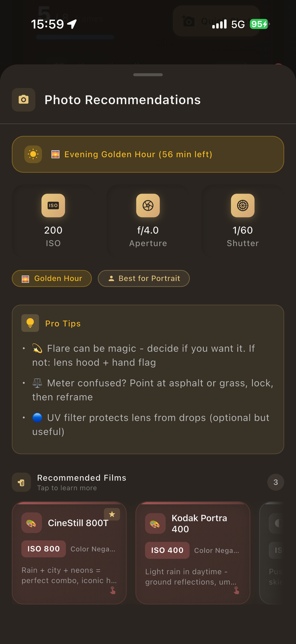Image resolution: width=296 pixels, height=644 pixels.
Task: Tap the camera icon beside Photo Recommendations
Action: coord(24,100)
